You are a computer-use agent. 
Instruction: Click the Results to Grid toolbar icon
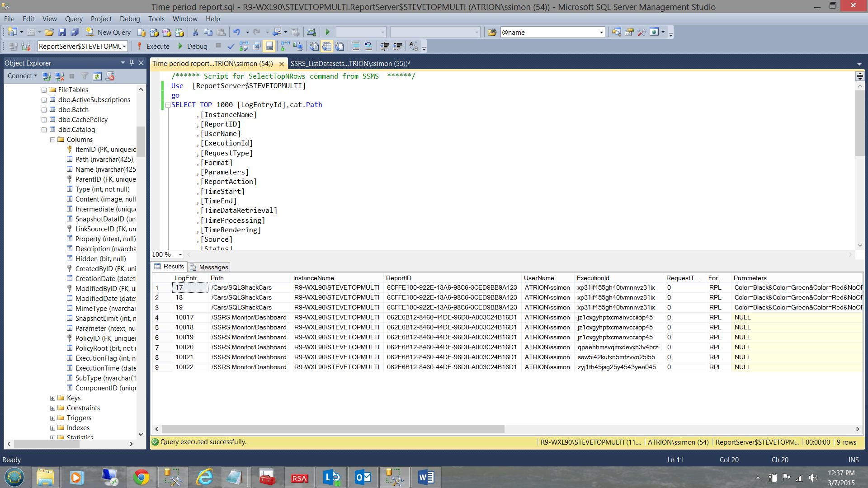click(x=326, y=46)
